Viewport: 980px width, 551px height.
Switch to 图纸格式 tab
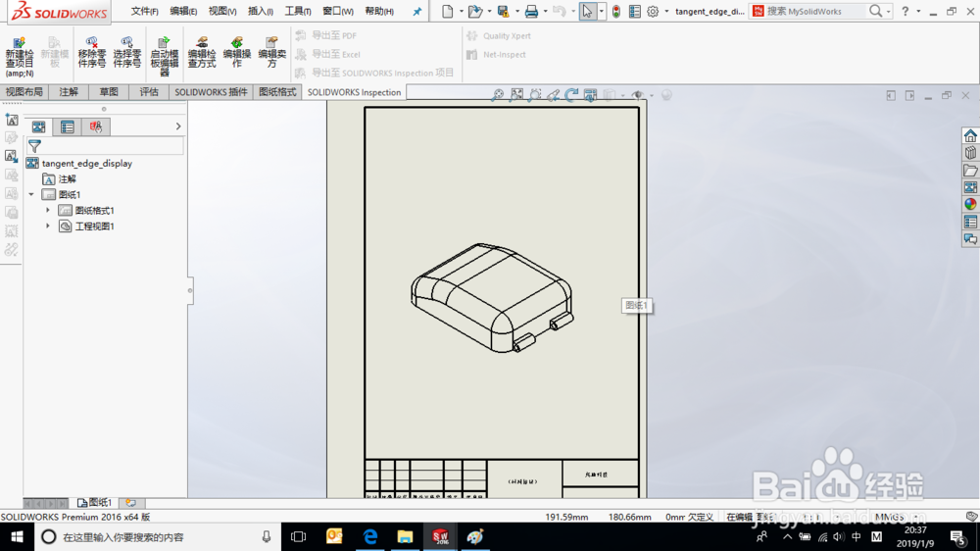click(x=277, y=92)
